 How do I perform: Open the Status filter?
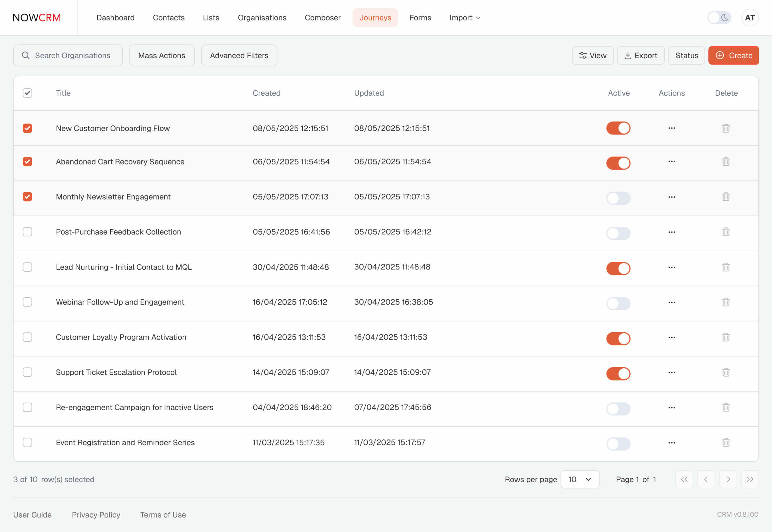point(687,55)
